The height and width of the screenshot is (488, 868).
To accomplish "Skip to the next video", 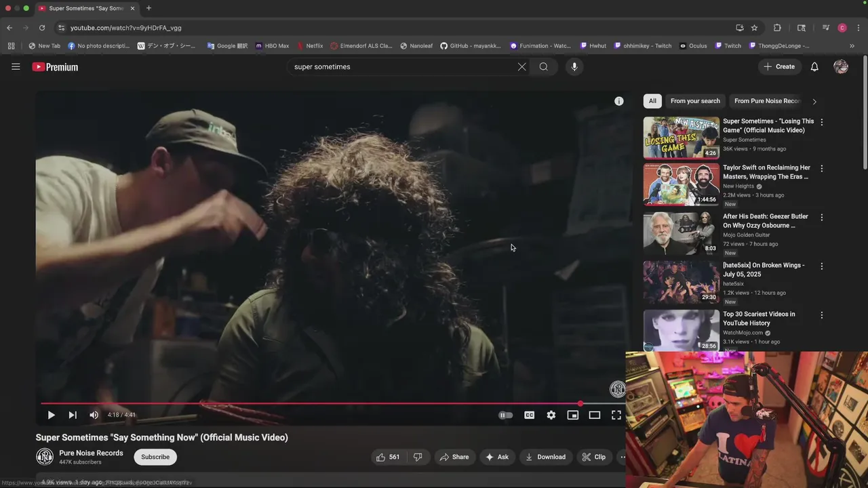I will coord(73,415).
